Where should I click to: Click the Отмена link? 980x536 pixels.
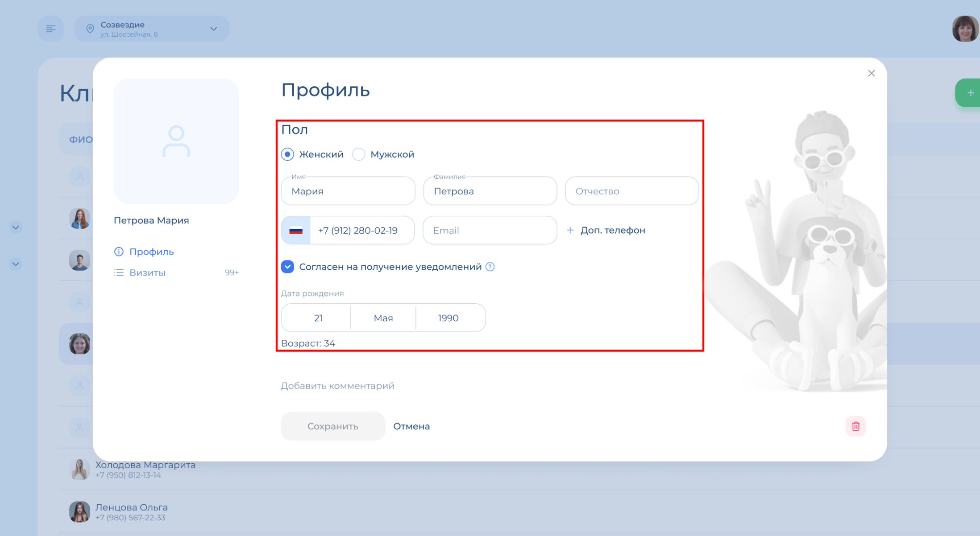411,426
